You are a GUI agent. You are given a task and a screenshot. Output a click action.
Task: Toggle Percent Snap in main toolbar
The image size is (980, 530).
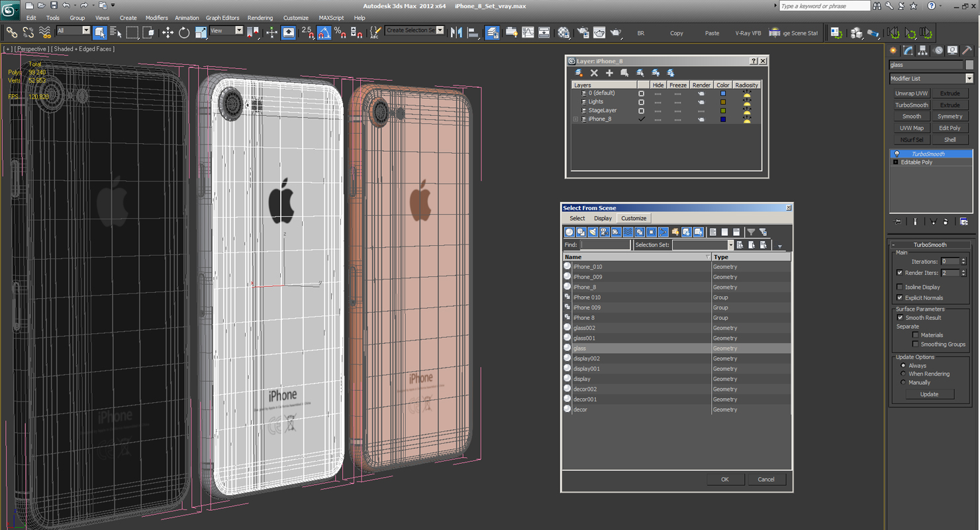point(340,32)
